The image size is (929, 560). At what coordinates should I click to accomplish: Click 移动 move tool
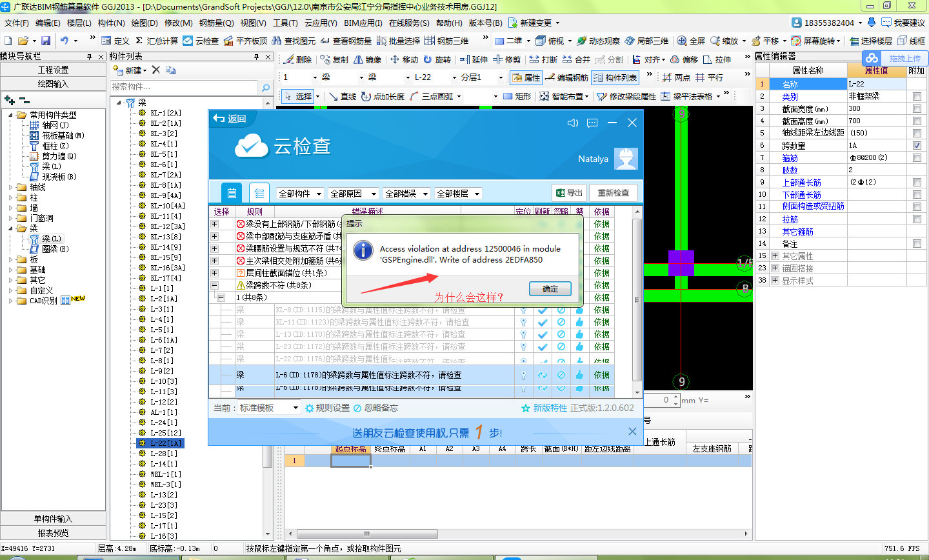point(404,59)
